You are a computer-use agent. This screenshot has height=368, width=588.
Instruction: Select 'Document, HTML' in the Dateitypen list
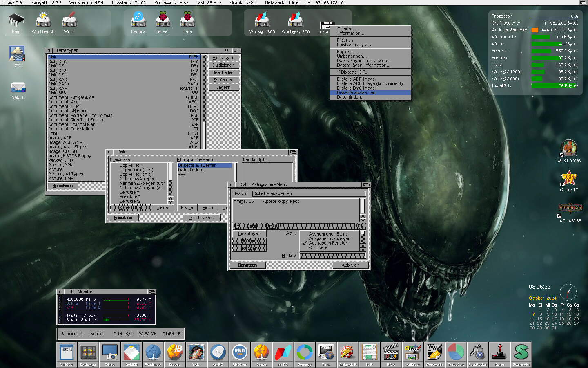[x=123, y=106]
